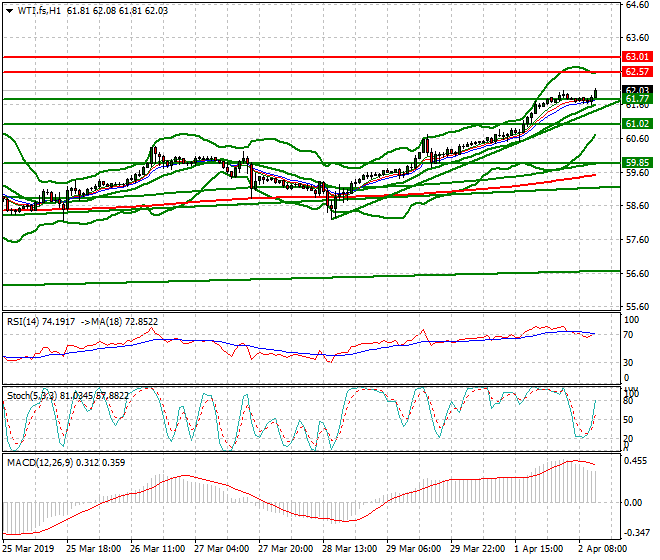Click the 26 Mar 11:00 time label
Viewport: 660px width, 560px height.
point(157,549)
